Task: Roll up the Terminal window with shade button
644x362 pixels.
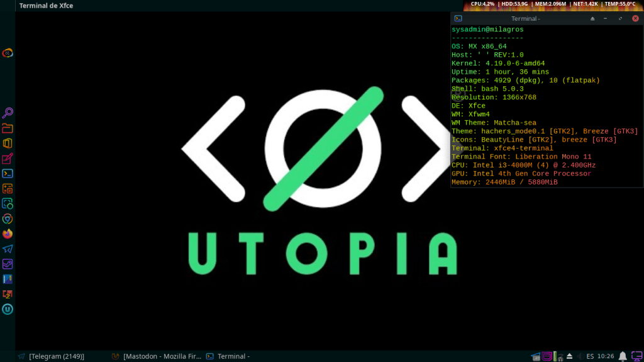Action: click(x=592, y=19)
